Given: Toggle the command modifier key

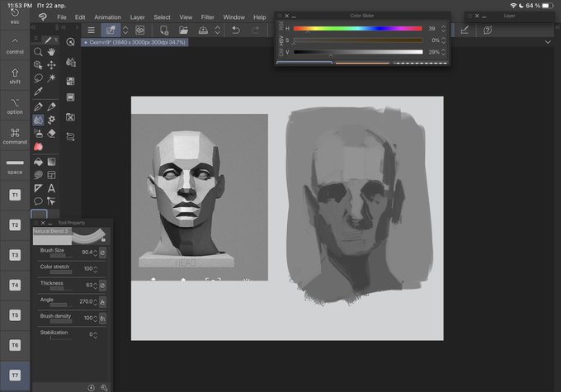Looking at the screenshot, I should (15, 136).
